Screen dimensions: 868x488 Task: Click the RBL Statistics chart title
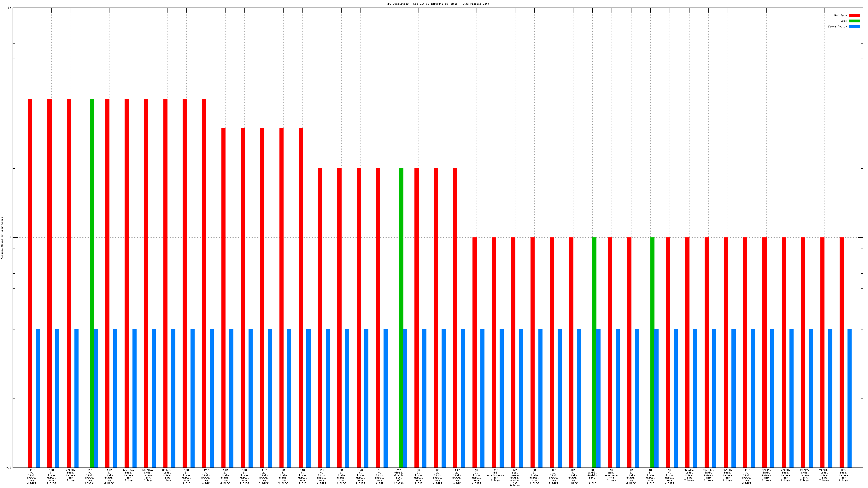coord(437,4)
